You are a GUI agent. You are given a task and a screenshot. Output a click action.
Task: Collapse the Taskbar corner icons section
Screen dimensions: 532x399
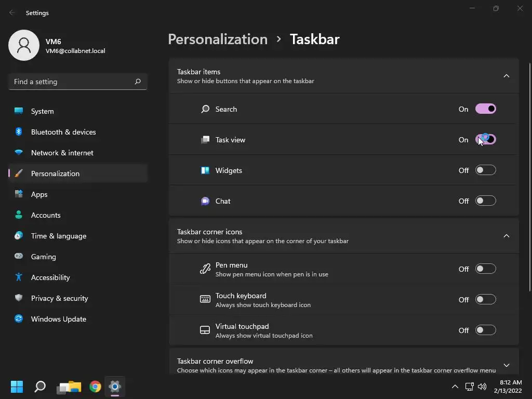(x=507, y=236)
